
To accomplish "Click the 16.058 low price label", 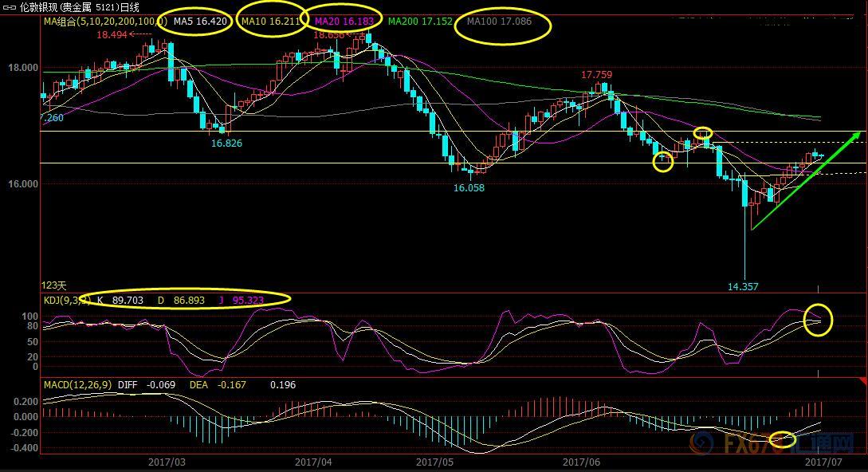I will 469,188.
